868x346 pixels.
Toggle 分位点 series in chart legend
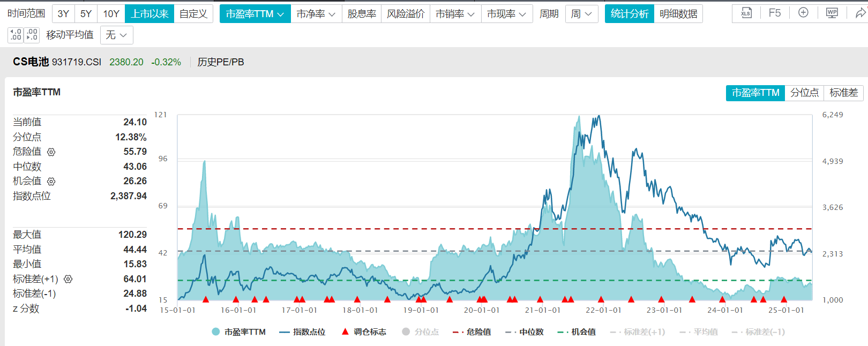420,332
